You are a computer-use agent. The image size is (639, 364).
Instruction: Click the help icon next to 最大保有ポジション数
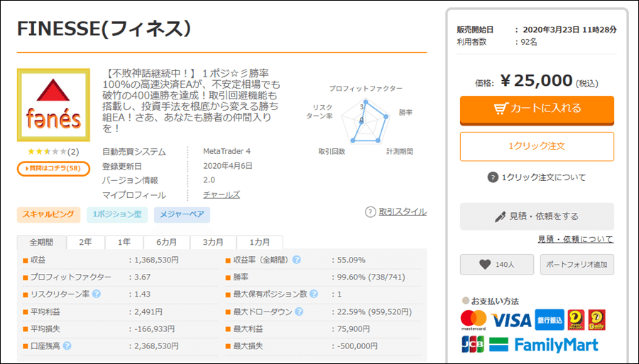(313, 294)
